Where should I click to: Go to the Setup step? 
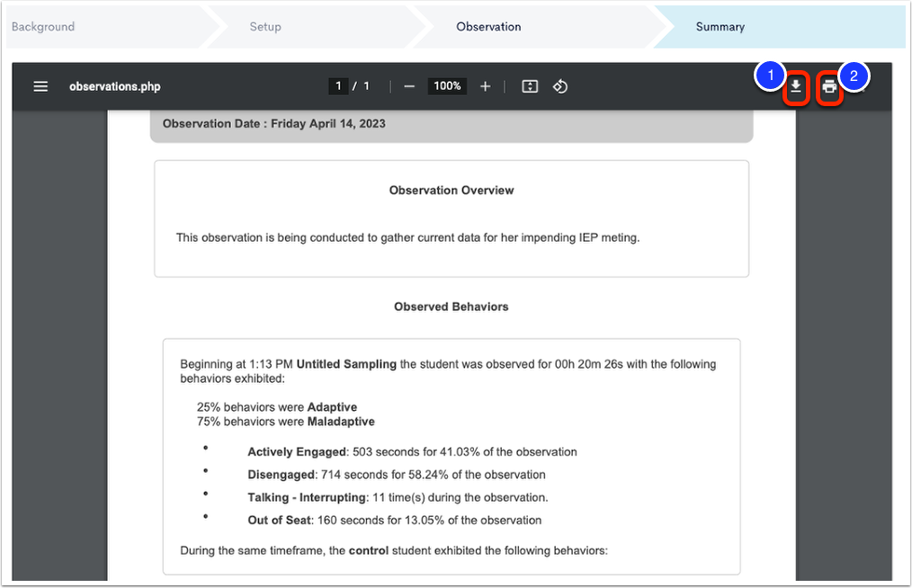[x=265, y=27]
